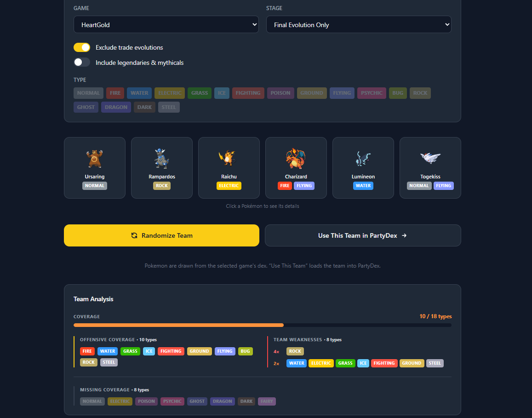Toggle the BUG type filter chip
This screenshot has height=418, width=532.
(x=398, y=93)
